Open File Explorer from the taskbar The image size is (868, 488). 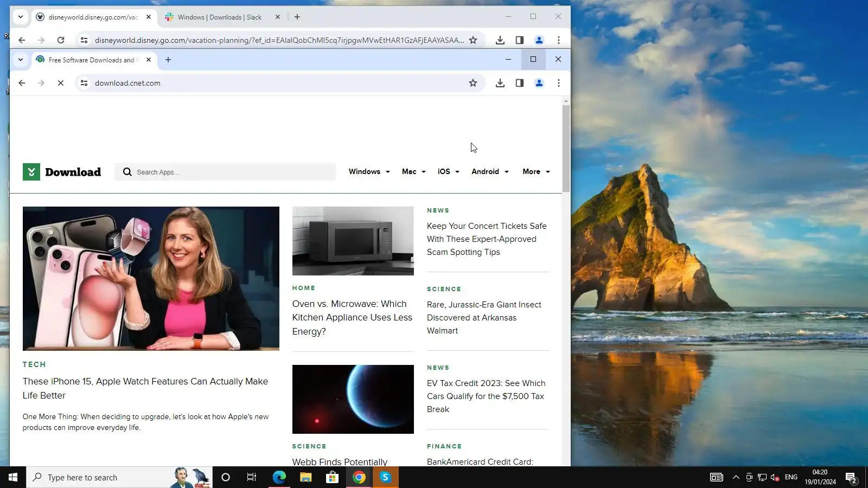[x=305, y=477]
